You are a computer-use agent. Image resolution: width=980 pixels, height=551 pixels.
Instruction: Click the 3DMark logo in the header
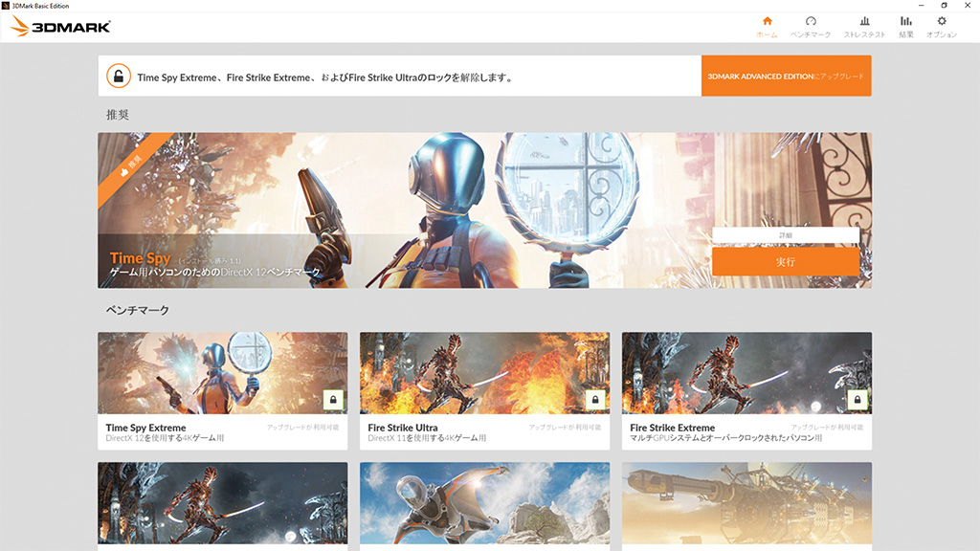click(60, 26)
